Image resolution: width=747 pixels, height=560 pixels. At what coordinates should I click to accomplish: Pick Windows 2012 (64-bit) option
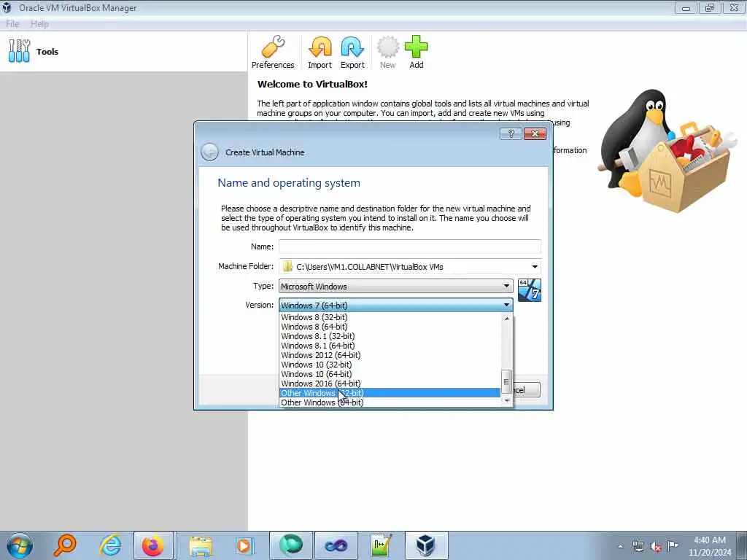pos(390,355)
